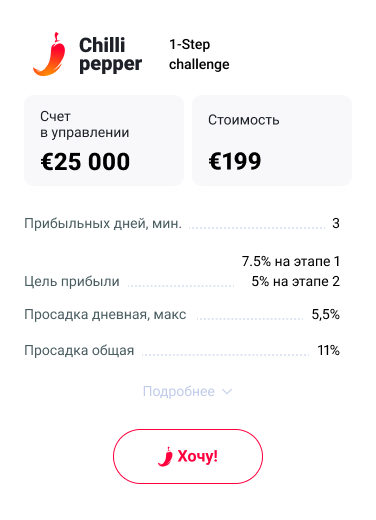The width and height of the screenshot is (376, 520).
Task: Click the Просадка общая row label
Action: (79, 351)
